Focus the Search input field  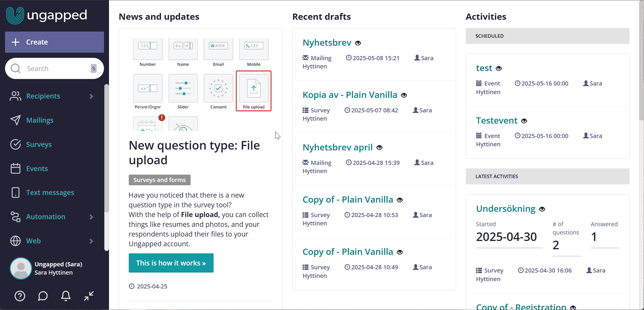tap(55, 68)
